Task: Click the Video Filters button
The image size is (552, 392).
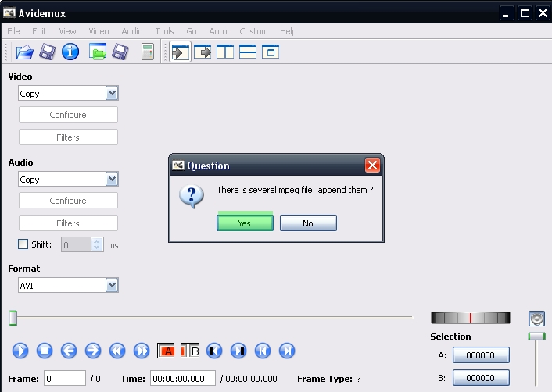Action: point(68,137)
